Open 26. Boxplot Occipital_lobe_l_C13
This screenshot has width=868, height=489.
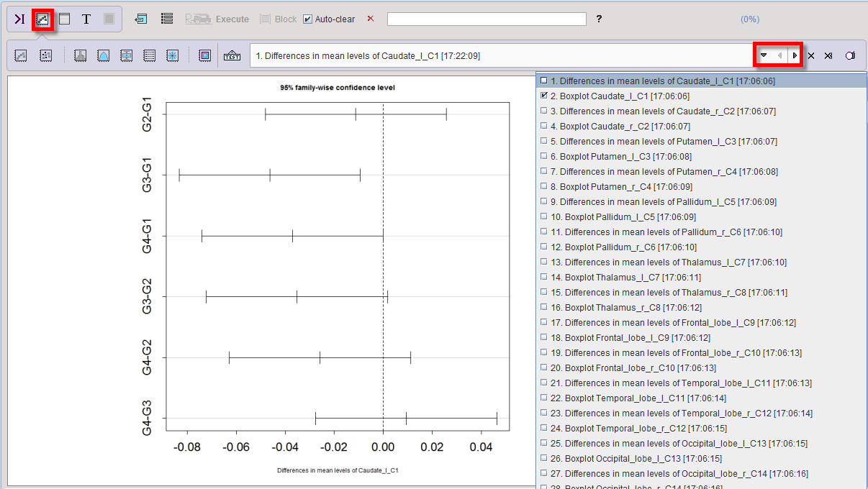coord(702,459)
